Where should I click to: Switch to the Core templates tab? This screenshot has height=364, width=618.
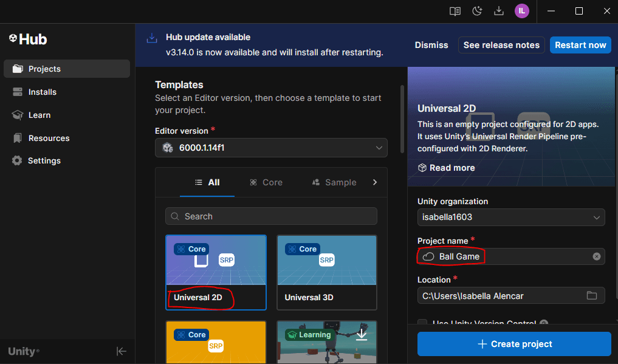(266, 182)
